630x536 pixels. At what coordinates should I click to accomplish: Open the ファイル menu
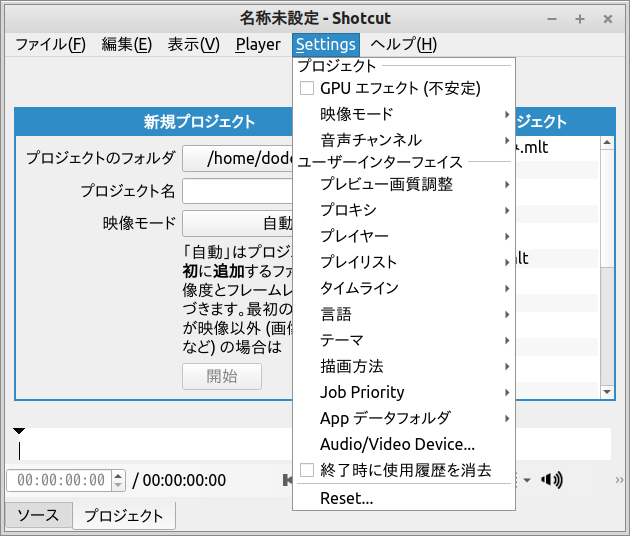pyautogui.click(x=50, y=44)
